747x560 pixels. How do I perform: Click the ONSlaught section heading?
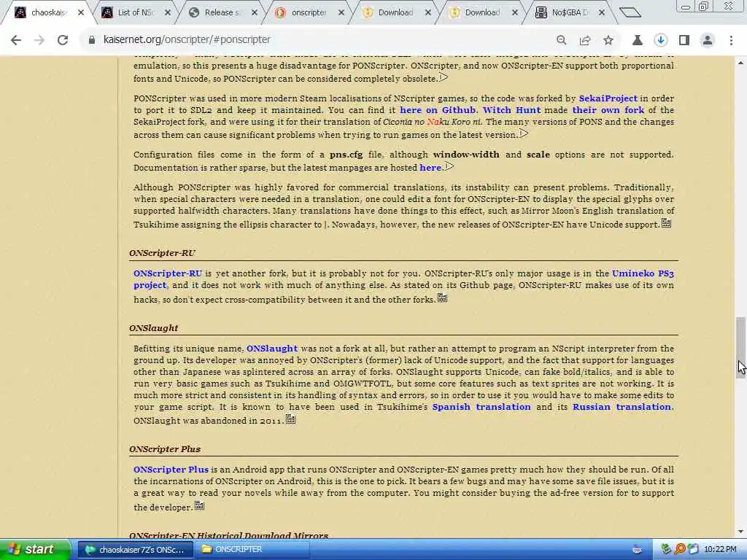pos(153,328)
